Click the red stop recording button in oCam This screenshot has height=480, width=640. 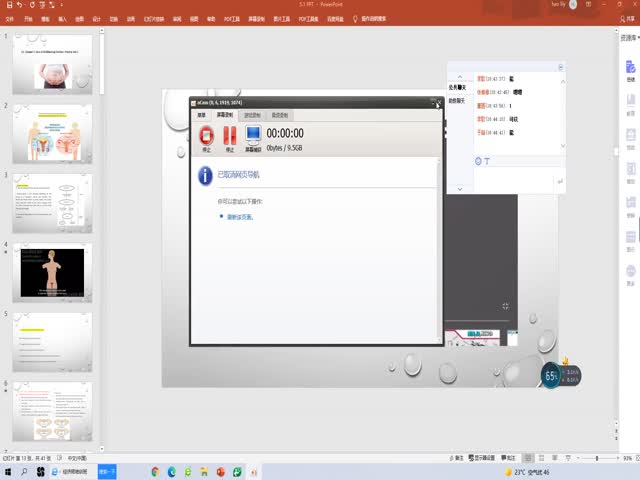tap(207, 137)
